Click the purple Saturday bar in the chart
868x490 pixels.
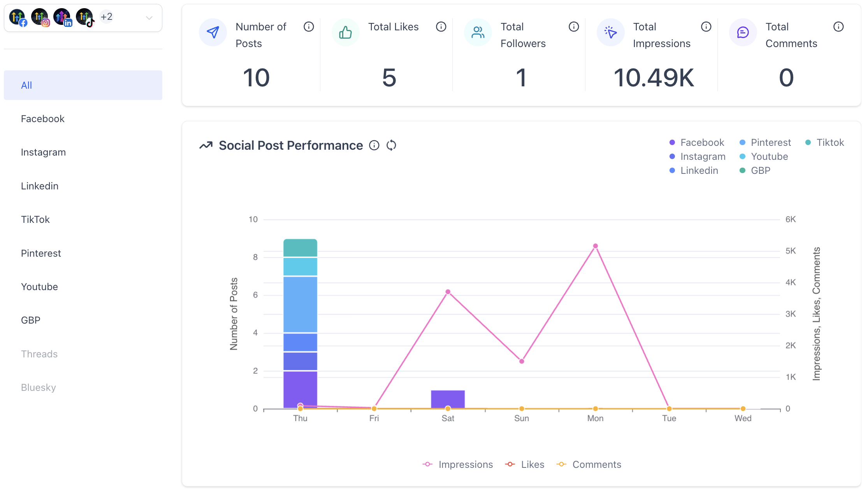click(x=448, y=399)
